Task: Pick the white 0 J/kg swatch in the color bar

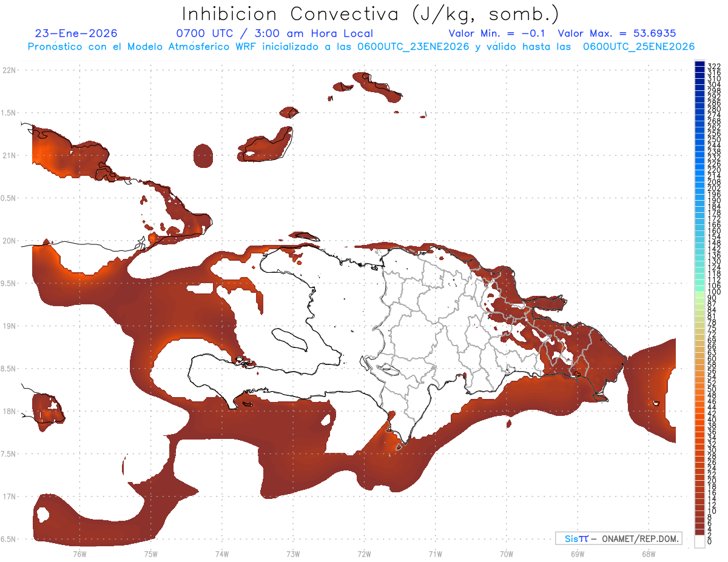Action: coord(699,542)
